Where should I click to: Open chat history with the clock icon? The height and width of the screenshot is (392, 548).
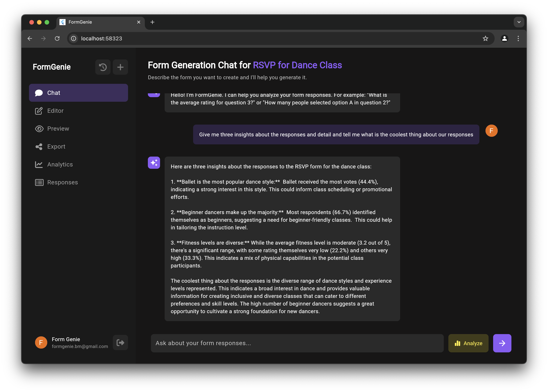tap(103, 67)
